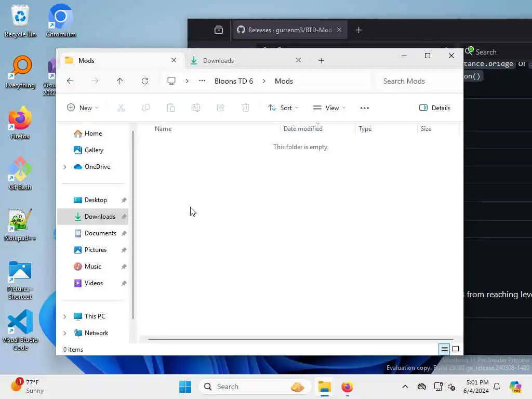Image resolution: width=532 pixels, height=399 pixels.
Task: Expand breadcrumb chevron before Mods
Action: pyautogui.click(x=263, y=81)
